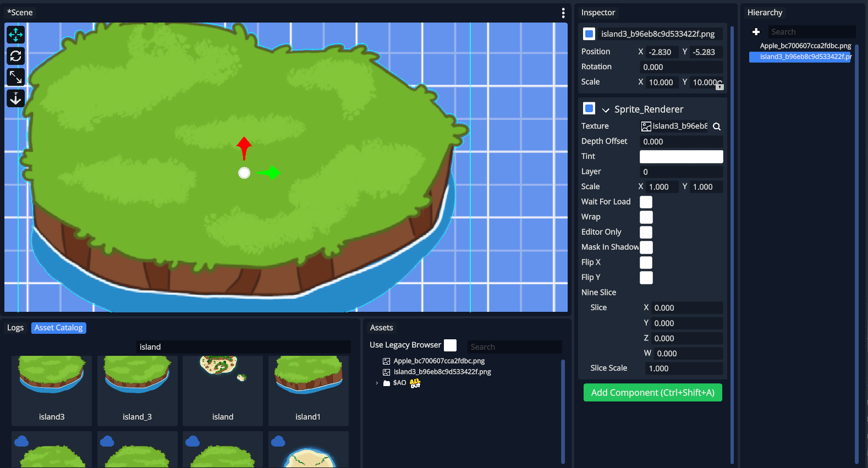Collapse the Sprite_Renderer component section
This screenshot has width=868, height=468.
pyautogui.click(x=606, y=110)
